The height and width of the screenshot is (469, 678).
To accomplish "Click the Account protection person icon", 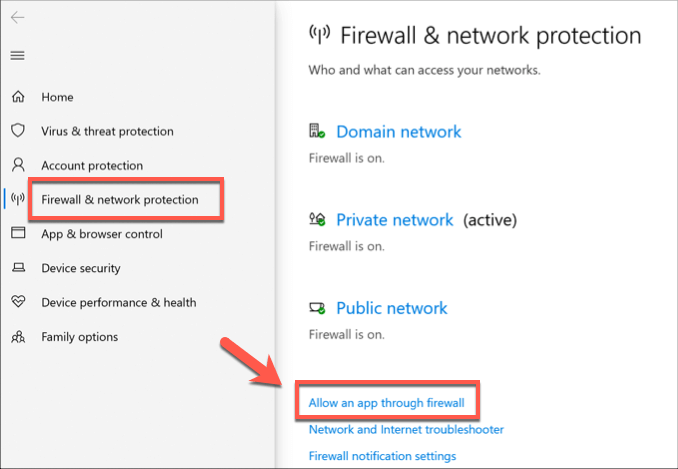I will [x=18, y=165].
